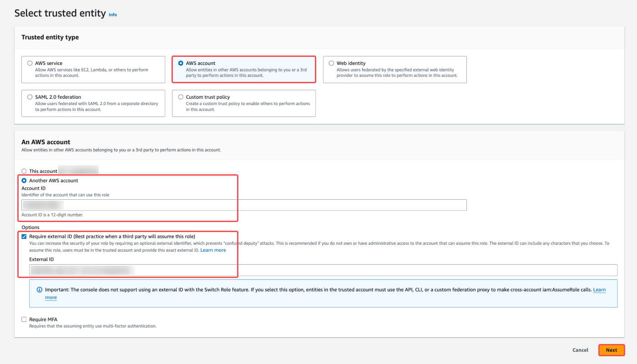This screenshot has height=364, width=637.
Task: Click the 'An AWS account' section heading
Action: pyautogui.click(x=46, y=142)
